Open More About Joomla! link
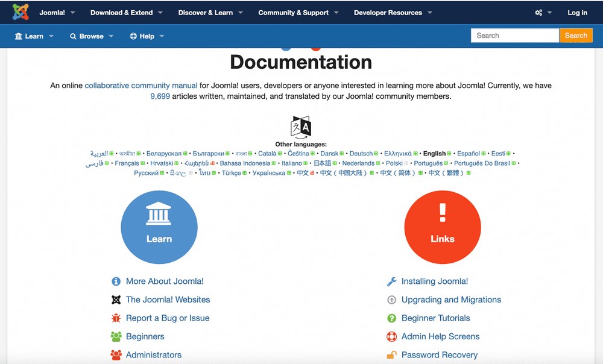Viewport: 603px width, 364px height. click(165, 281)
